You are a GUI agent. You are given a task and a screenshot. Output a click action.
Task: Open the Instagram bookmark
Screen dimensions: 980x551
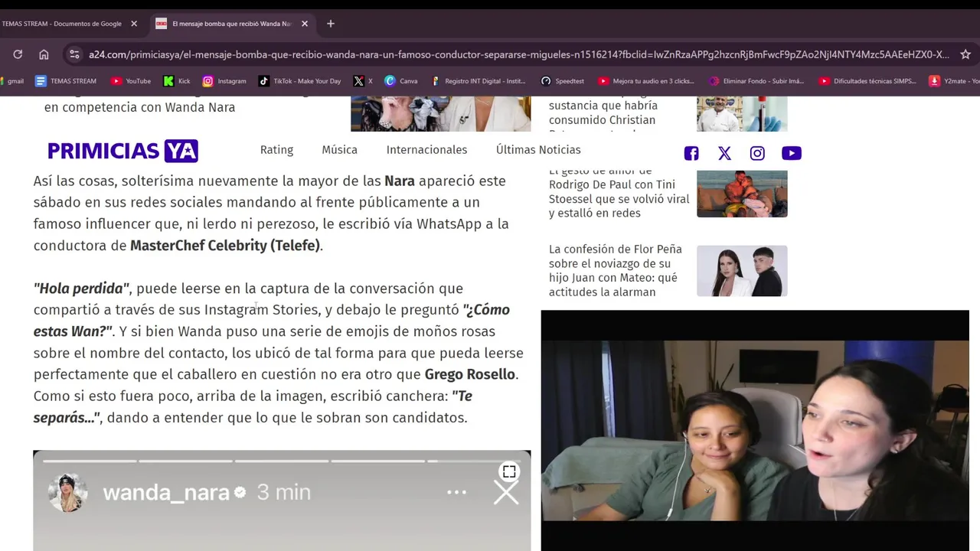point(224,81)
